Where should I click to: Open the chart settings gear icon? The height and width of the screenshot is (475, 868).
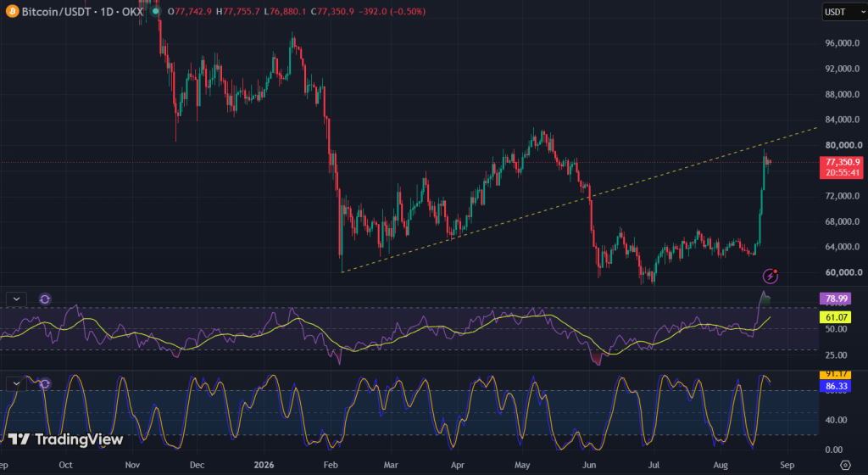pos(845,465)
